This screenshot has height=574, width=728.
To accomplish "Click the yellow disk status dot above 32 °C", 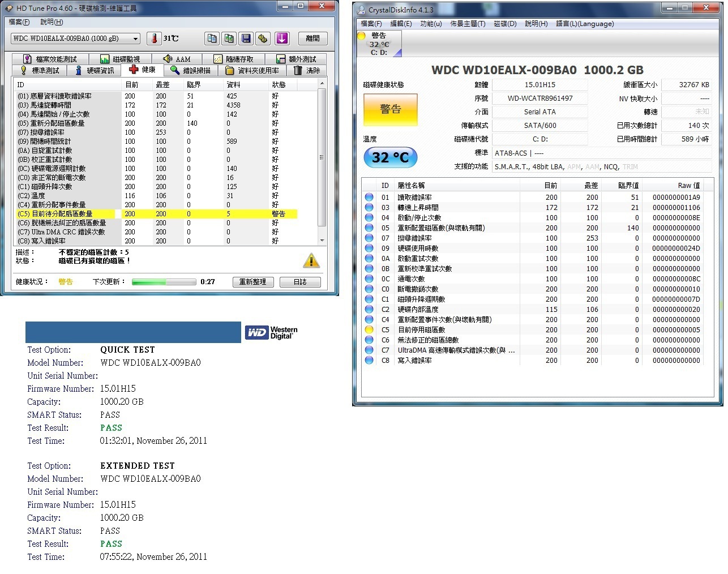I will click(x=361, y=36).
